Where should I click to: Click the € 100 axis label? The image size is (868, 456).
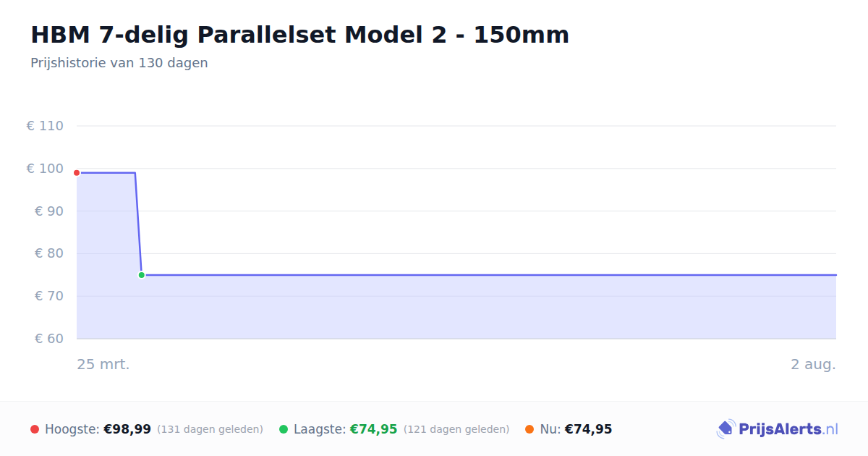point(45,169)
